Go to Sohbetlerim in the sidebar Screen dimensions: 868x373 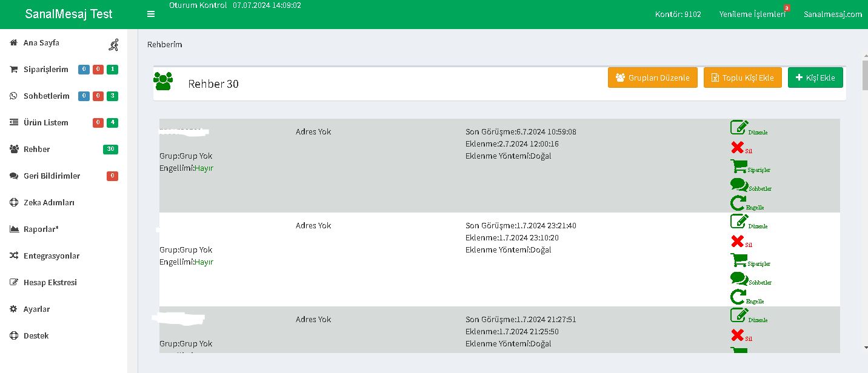pyautogui.click(x=46, y=96)
